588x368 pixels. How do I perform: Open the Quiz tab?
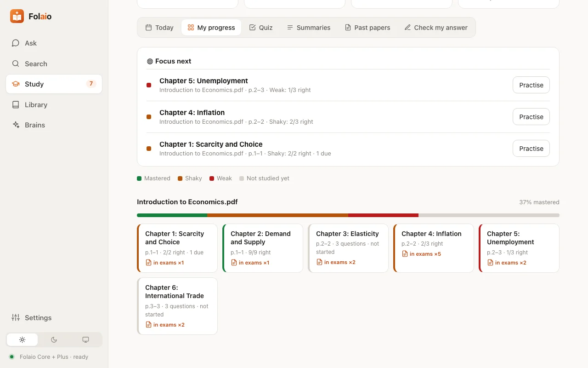(261, 28)
